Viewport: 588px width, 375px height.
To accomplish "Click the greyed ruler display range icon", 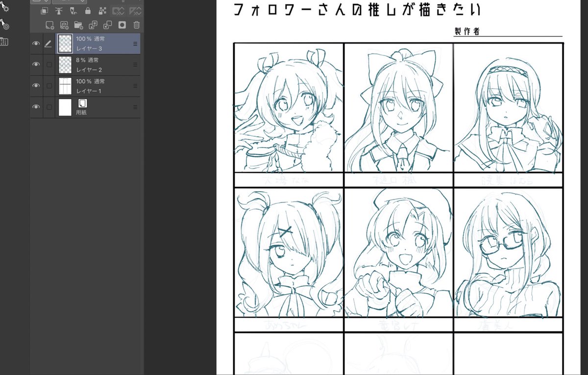I will coord(135,11).
